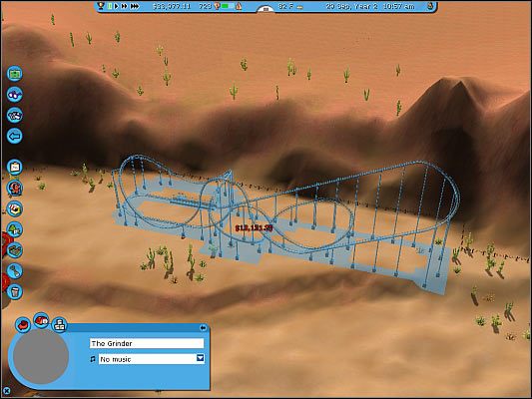532x399 pixels.
Task: Open the objectives trophy icon in top bar
Action: click(x=101, y=6)
